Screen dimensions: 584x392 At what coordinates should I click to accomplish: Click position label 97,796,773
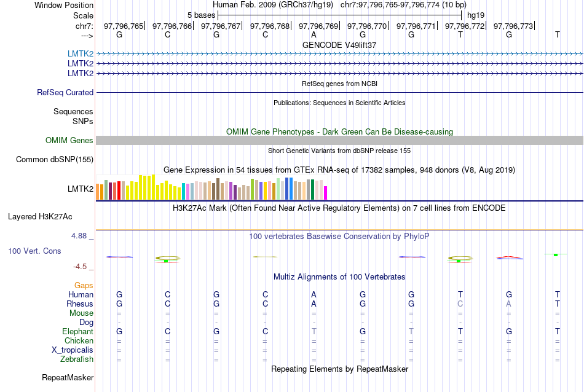(513, 26)
